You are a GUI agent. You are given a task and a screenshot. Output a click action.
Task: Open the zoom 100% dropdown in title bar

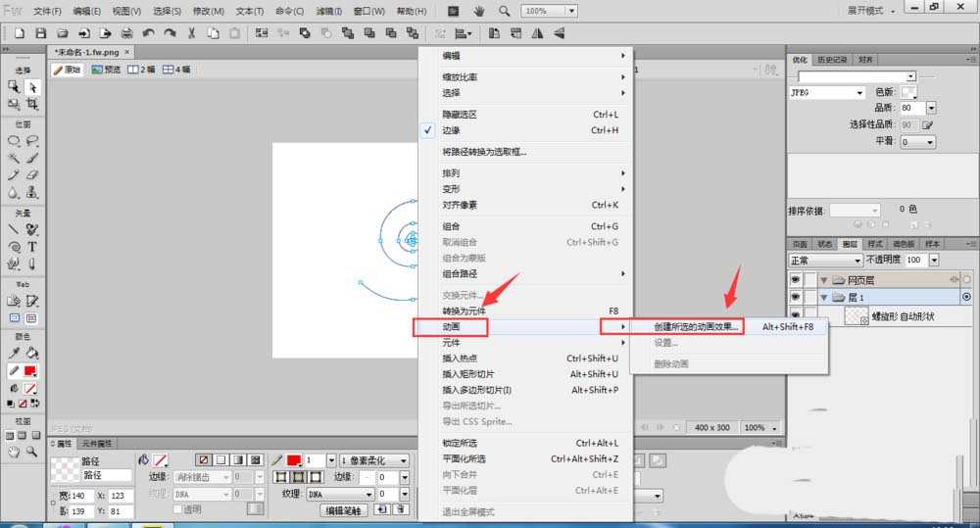[x=571, y=11]
